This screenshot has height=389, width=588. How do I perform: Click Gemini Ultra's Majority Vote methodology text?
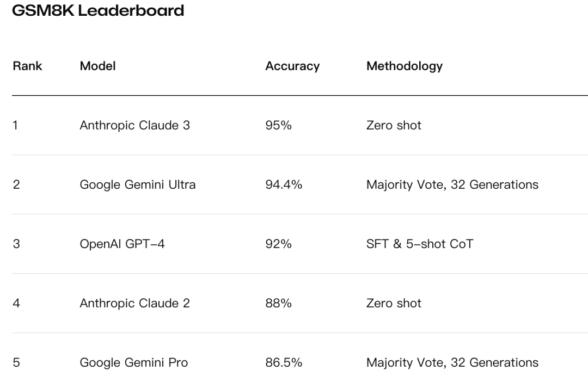click(x=452, y=185)
